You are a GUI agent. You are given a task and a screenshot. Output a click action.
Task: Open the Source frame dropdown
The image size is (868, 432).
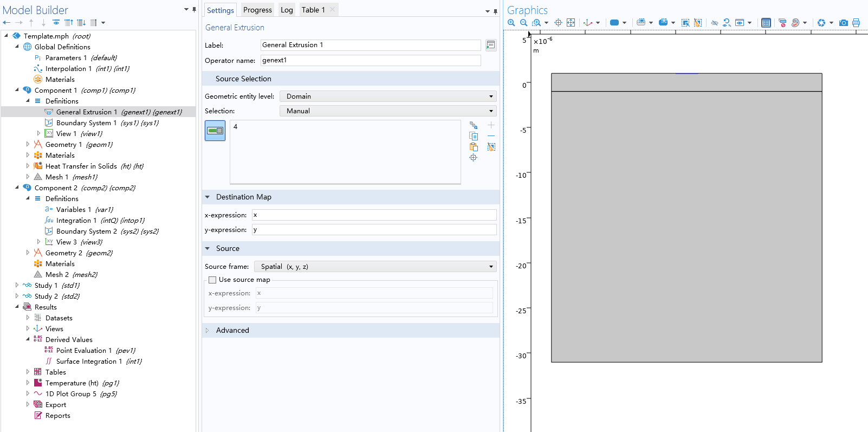[x=375, y=266]
